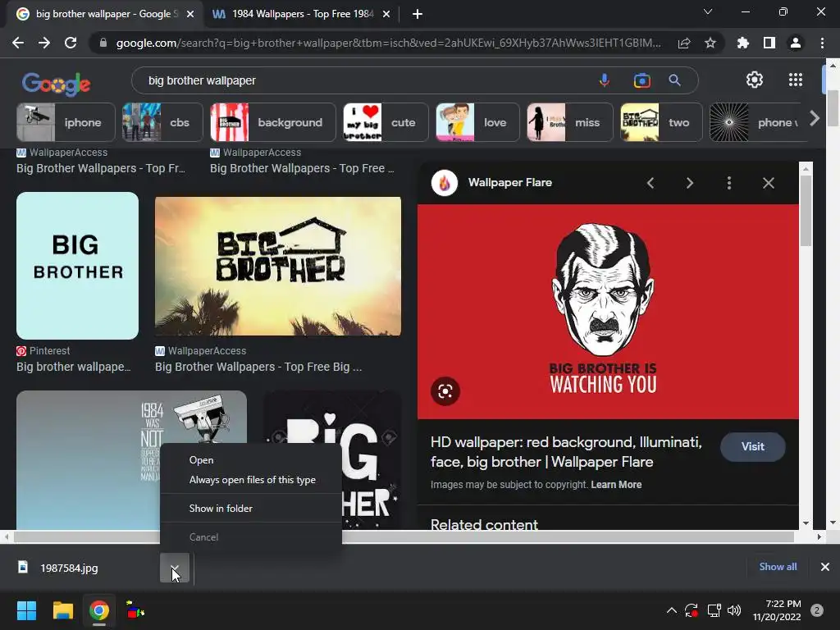Open the Chrome three-dot menu
The width and height of the screenshot is (840, 630).
[x=822, y=43]
